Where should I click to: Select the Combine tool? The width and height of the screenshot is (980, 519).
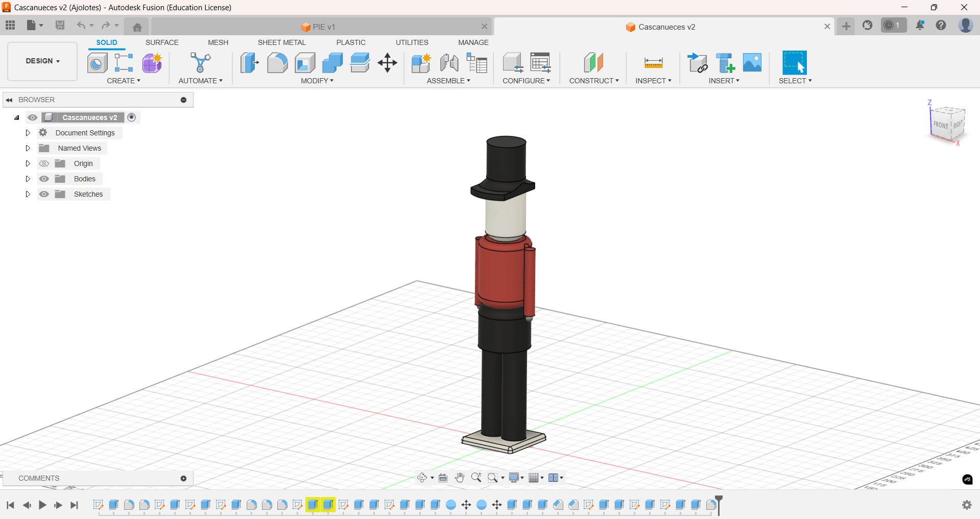(x=332, y=63)
